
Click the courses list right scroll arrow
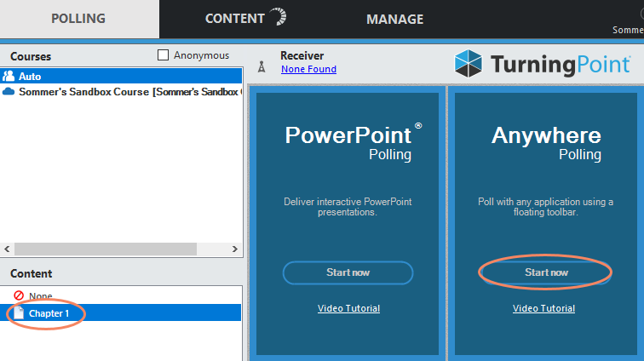pyautogui.click(x=235, y=249)
